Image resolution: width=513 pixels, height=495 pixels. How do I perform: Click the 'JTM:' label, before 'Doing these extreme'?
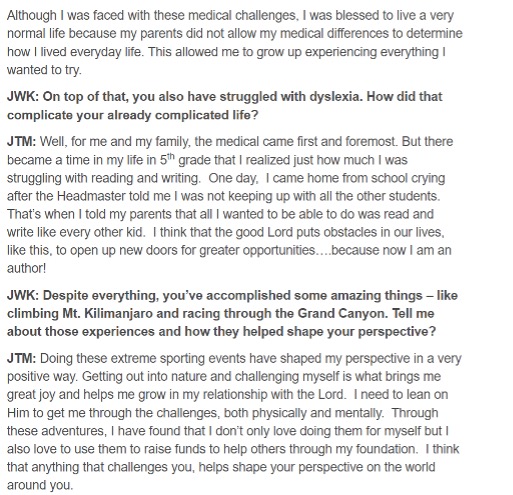(21, 359)
